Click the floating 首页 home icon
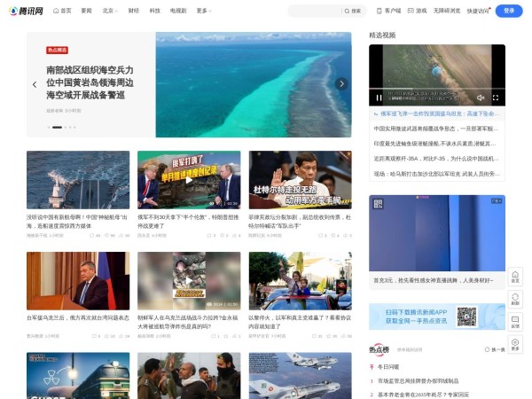Viewport: 532px width, 399px height. tap(515, 277)
